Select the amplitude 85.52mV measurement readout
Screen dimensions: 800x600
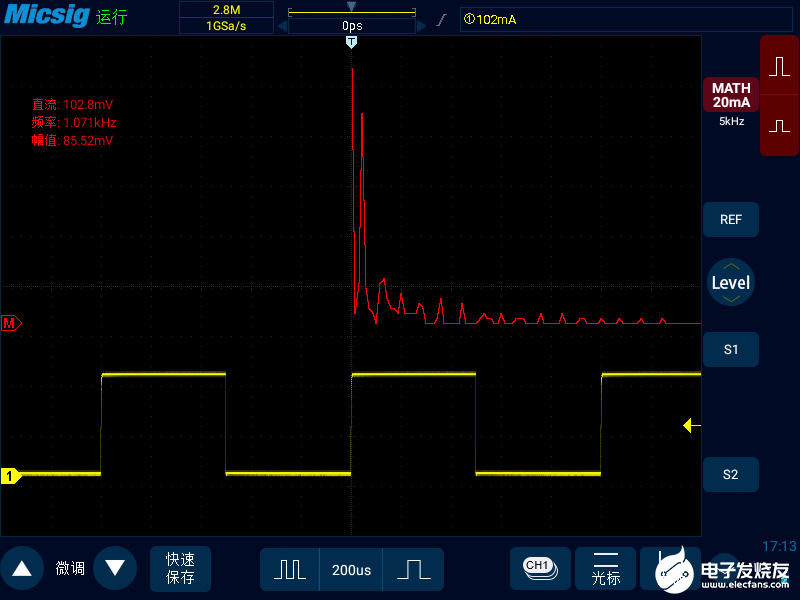[x=72, y=140]
